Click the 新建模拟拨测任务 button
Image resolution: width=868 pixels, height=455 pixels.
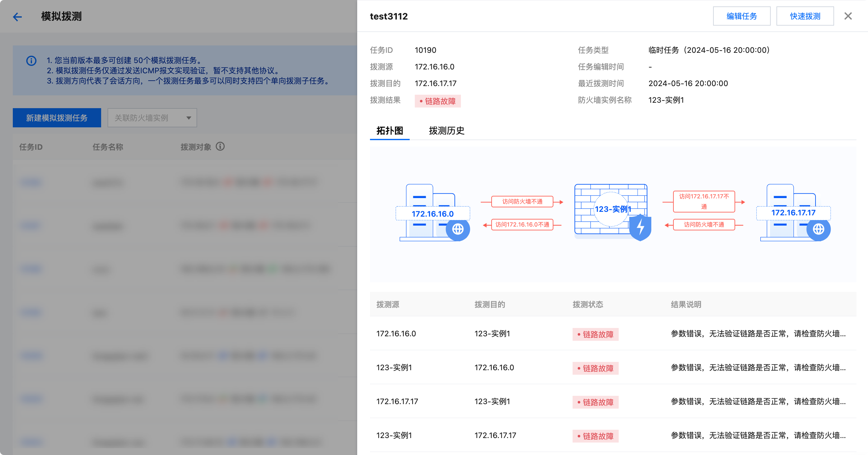[x=57, y=118]
